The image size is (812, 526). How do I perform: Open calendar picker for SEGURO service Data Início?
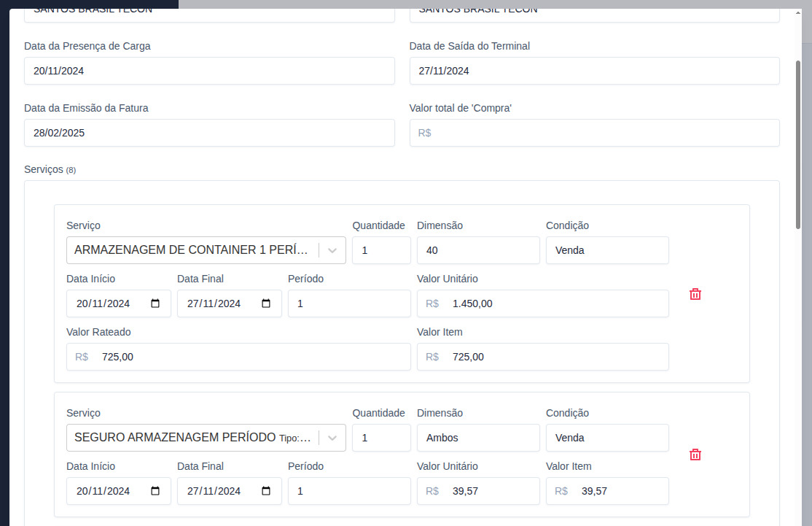click(x=155, y=491)
